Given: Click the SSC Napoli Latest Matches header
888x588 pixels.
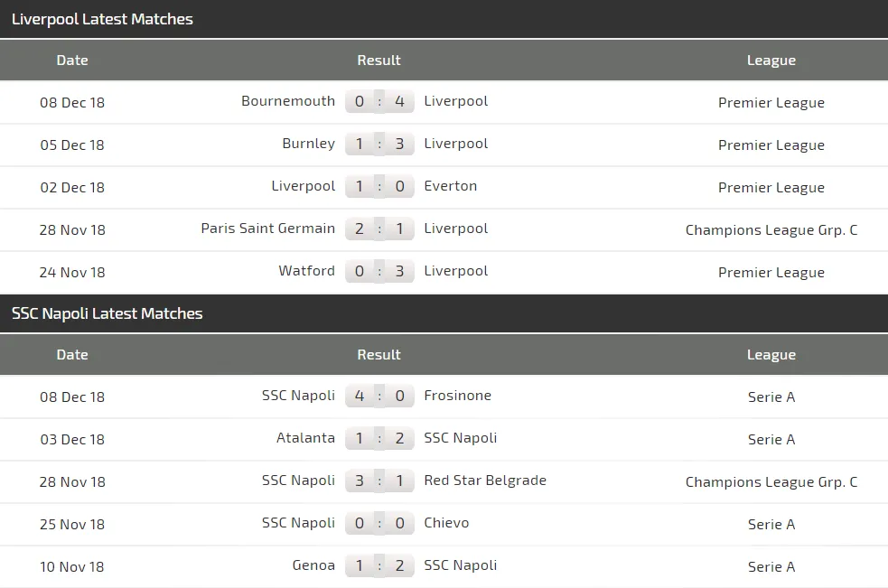Looking at the screenshot, I should 107,313.
